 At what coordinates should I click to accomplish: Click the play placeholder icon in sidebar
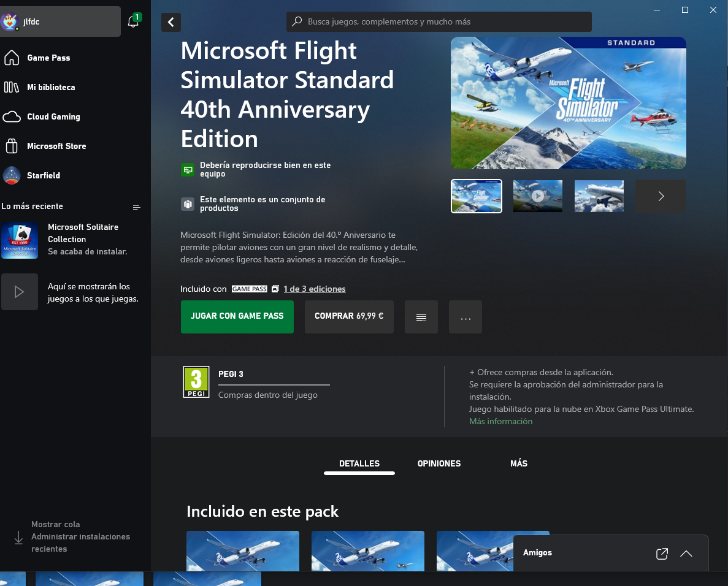click(20, 292)
